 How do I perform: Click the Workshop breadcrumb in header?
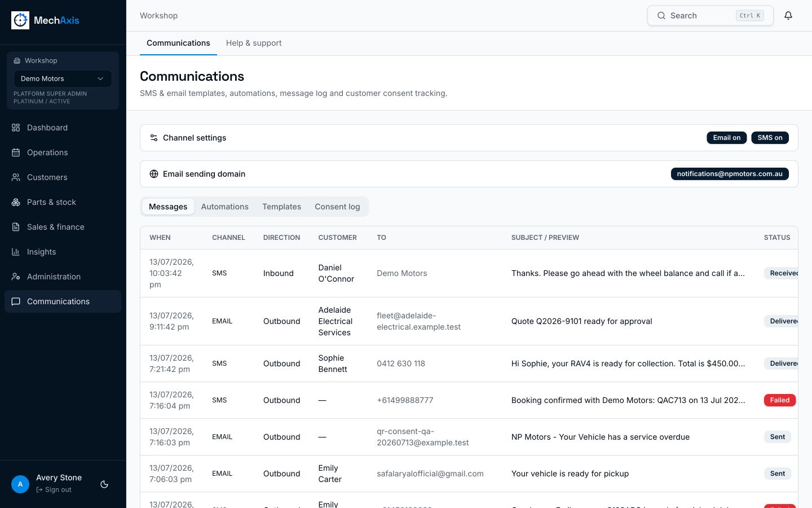pyautogui.click(x=158, y=16)
